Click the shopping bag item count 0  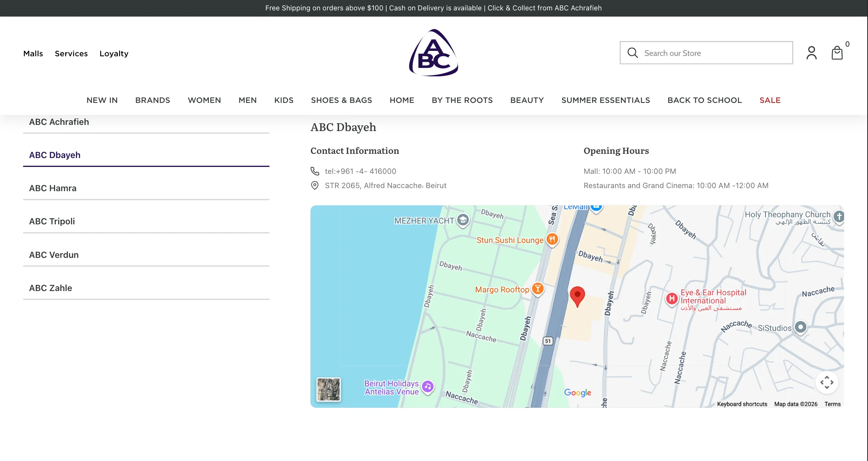coord(847,44)
